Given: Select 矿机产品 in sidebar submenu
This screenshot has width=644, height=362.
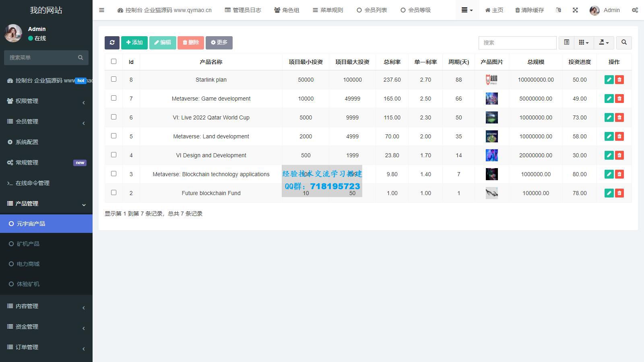Looking at the screenshot, I should coord(28,244).
